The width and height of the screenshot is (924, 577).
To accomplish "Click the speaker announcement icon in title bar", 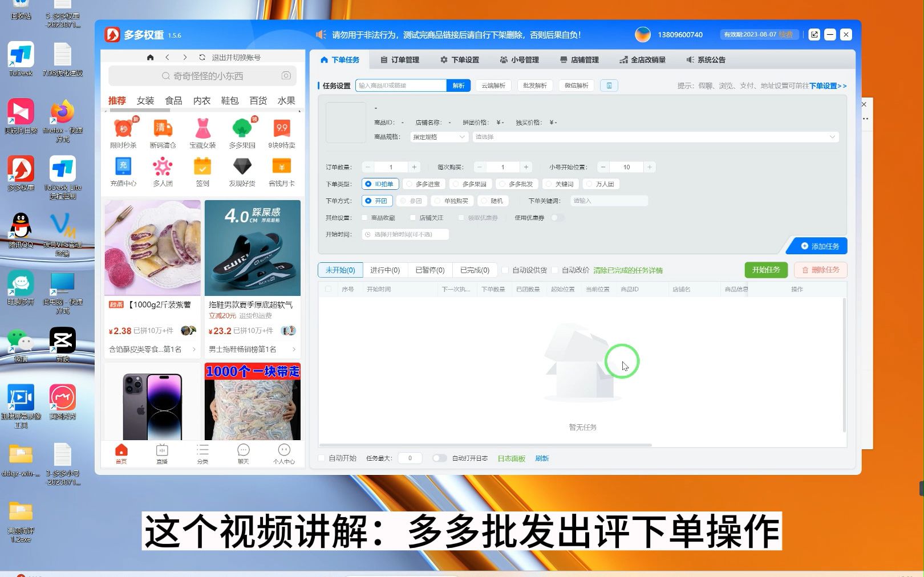I will pos(321,35).
